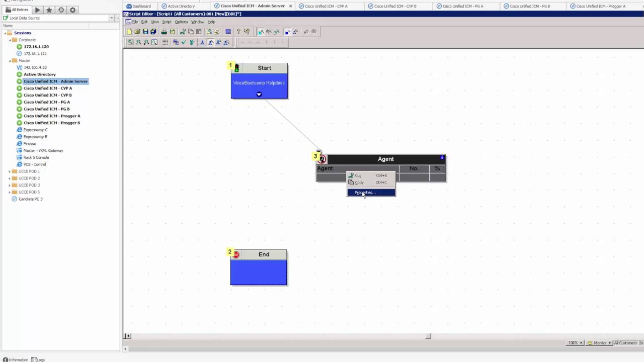Expand the UCCE POD 3 folder
This screenshot has height=362, width=644.
click(x=10, y=185)
